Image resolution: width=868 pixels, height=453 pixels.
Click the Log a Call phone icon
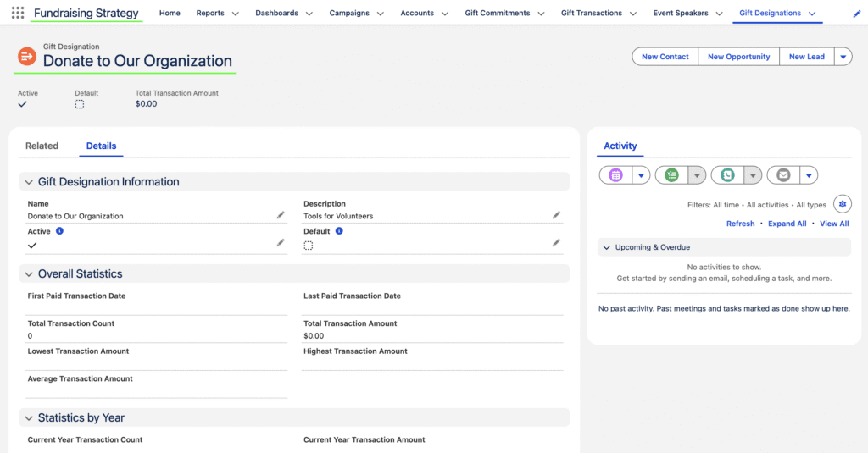point(727,175)
